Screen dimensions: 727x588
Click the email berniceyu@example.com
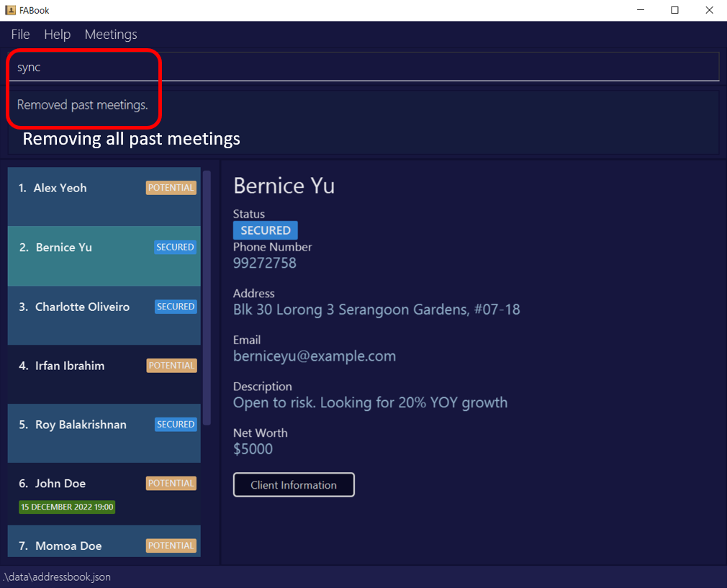pyautogui.click(x=315, y=356)
